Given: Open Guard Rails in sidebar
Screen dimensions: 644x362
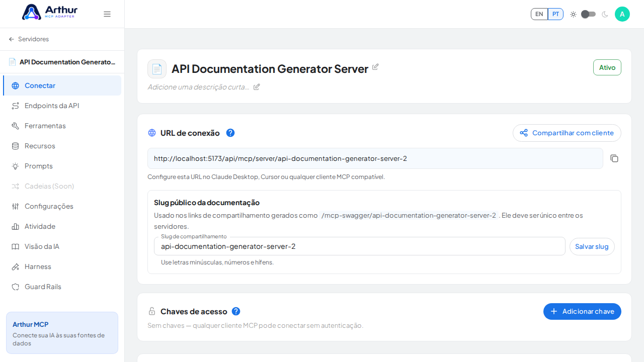Looking at the screenshot, I should [62, 287].
